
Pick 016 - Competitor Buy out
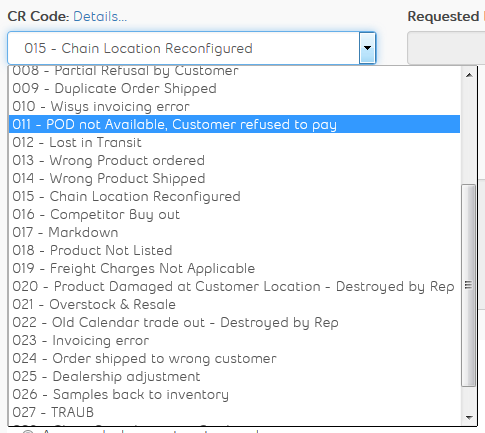point(234,214)
